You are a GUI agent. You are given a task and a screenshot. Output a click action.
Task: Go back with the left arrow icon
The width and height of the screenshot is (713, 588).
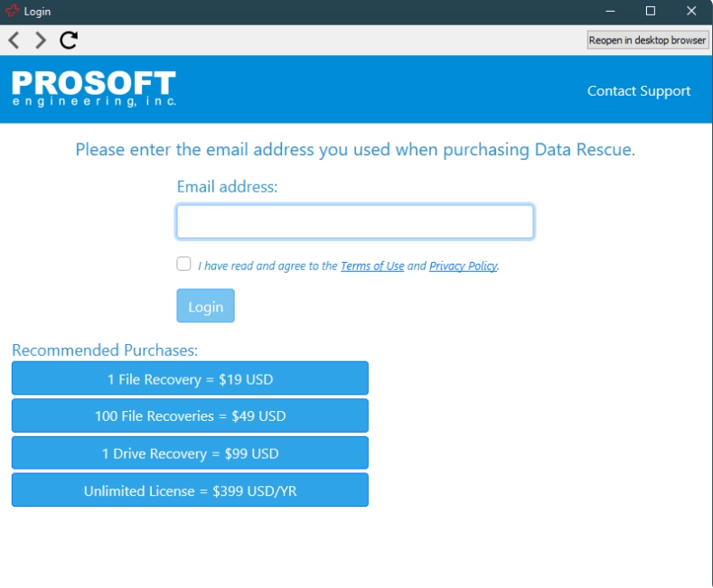tap(14, 40)
